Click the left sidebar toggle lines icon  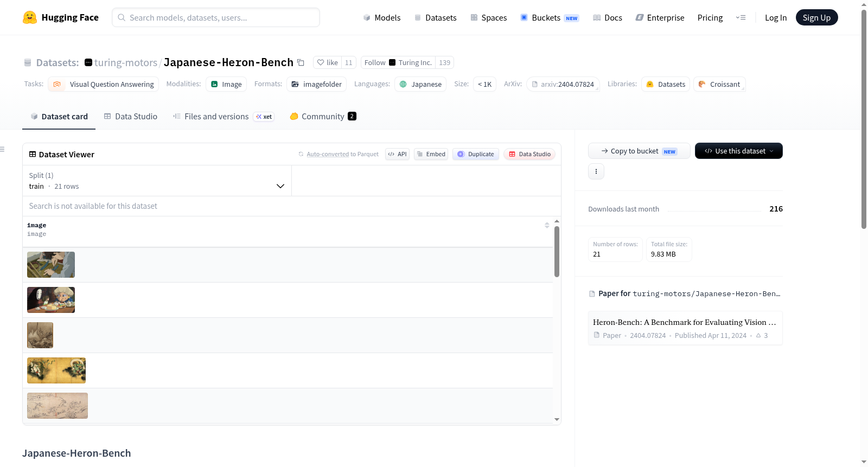(x=3, y=149)
